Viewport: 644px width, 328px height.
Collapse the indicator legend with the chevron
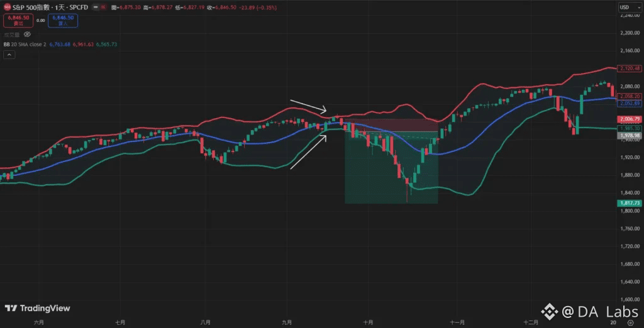9,55
